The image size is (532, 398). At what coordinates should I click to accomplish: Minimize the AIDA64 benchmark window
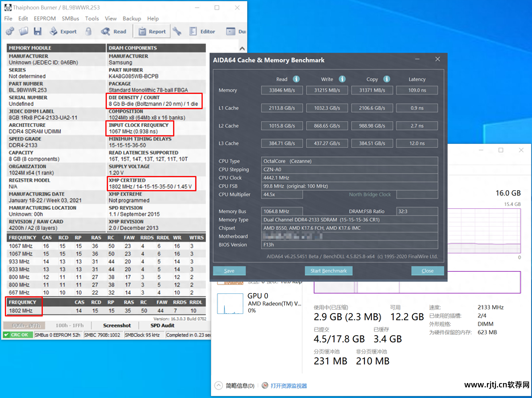(x=417, y=59)
